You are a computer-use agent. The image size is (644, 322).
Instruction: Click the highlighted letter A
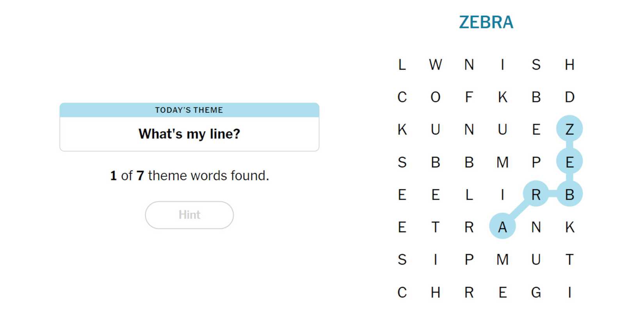[502, 226]
